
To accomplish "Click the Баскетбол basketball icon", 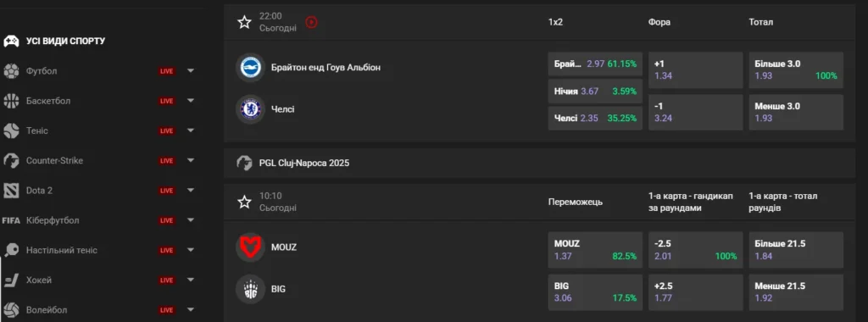I will [11, 101].
